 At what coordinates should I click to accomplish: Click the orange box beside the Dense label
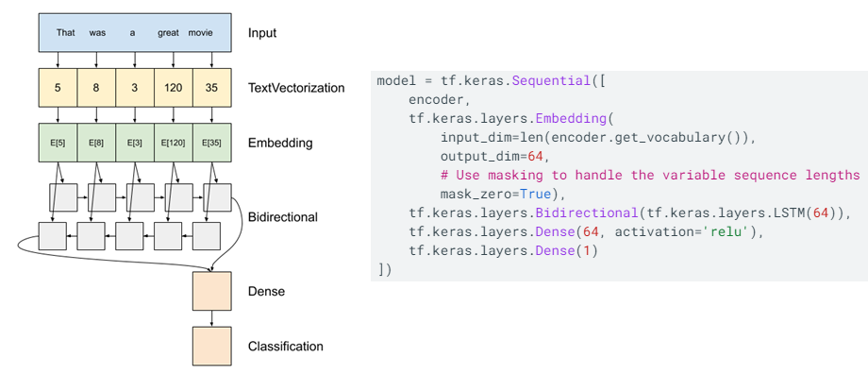(x=211, y=291)
